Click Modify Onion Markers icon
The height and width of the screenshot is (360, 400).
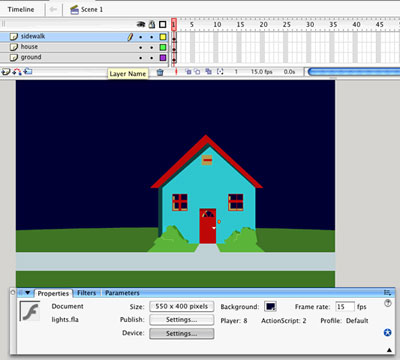click(x=220, y=71)
